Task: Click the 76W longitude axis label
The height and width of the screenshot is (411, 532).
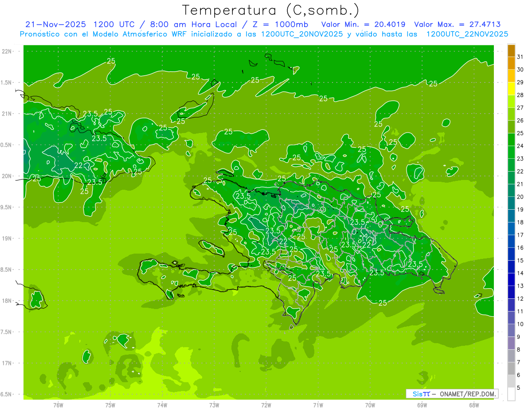Action: tap(58, 405)
